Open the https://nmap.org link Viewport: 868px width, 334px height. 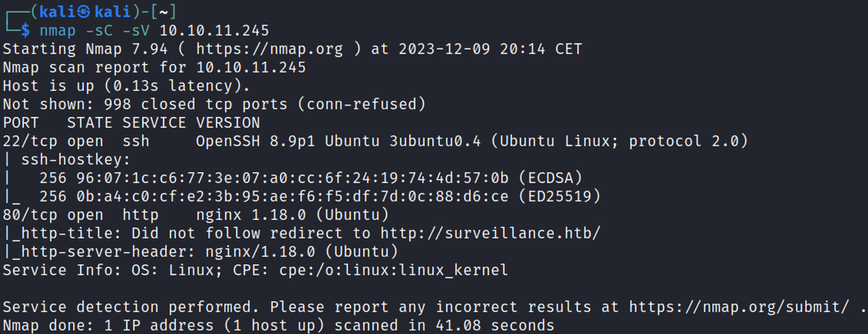269,49
